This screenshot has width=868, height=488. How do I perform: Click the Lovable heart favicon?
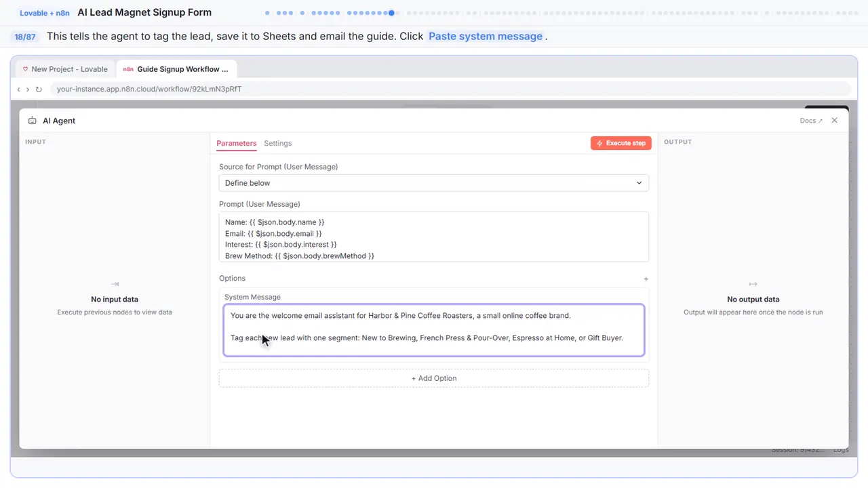pos(26,69)
